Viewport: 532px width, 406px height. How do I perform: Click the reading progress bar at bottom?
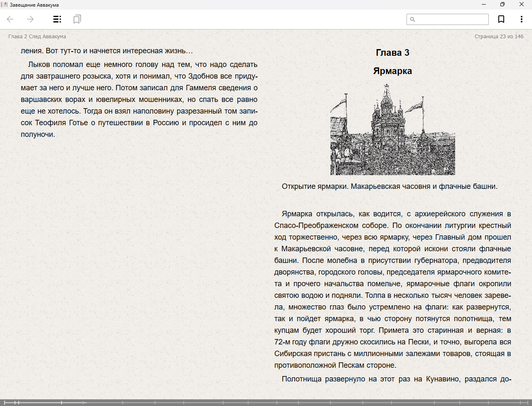(266, 403)
